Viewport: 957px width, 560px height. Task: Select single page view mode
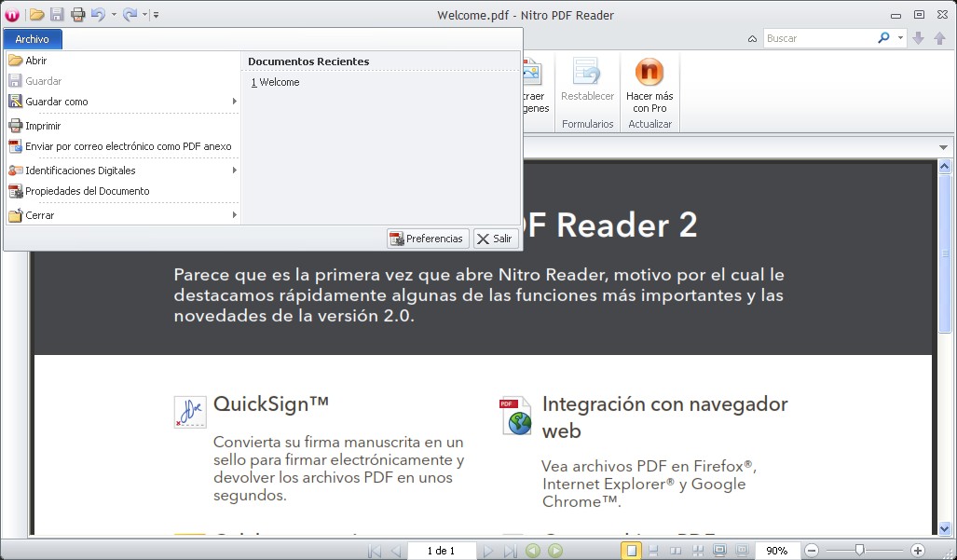click(632, 551)
